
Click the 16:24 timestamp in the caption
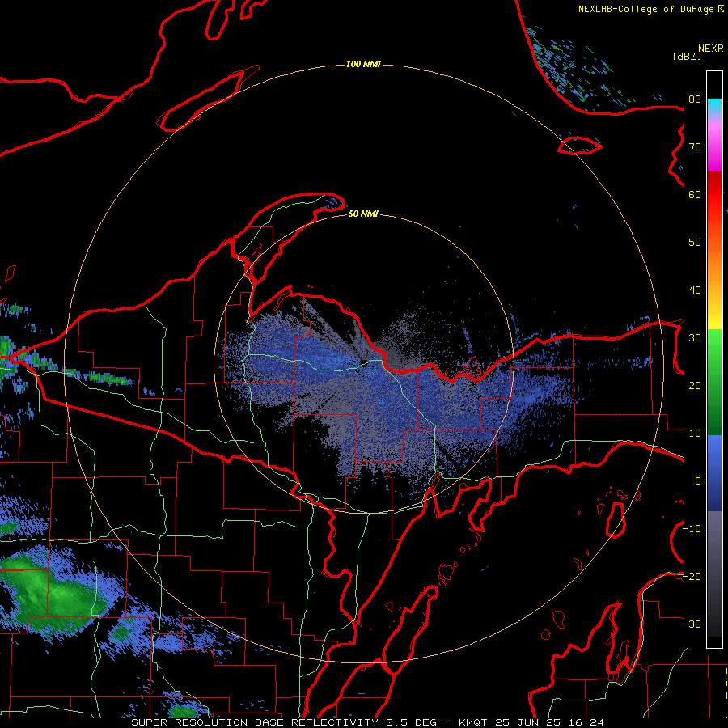(588, 722)
